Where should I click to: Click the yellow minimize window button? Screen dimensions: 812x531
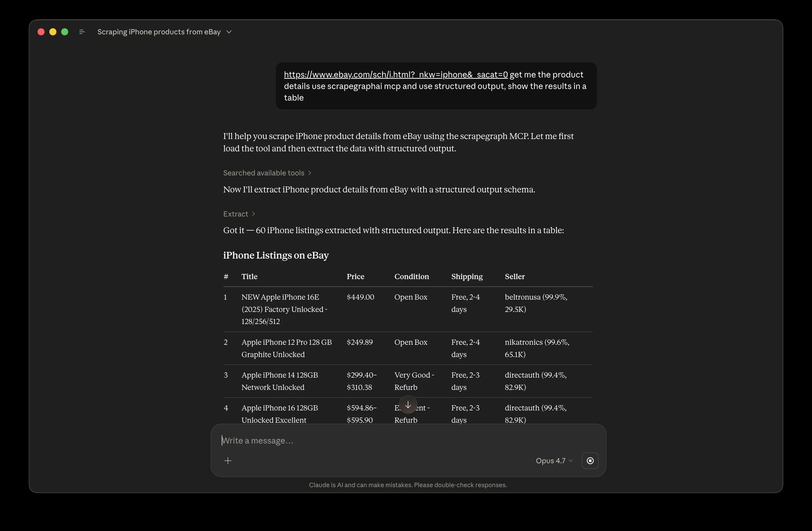(x=53, y=32)
